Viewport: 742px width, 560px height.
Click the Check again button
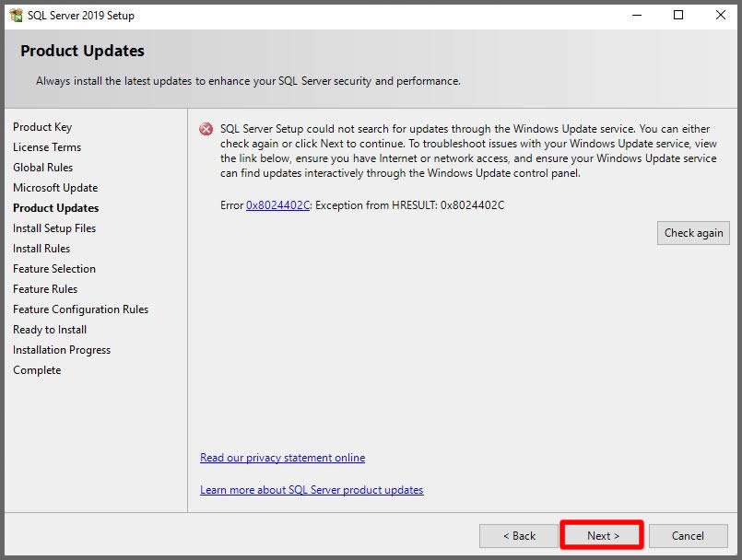(x=693, y=233)
